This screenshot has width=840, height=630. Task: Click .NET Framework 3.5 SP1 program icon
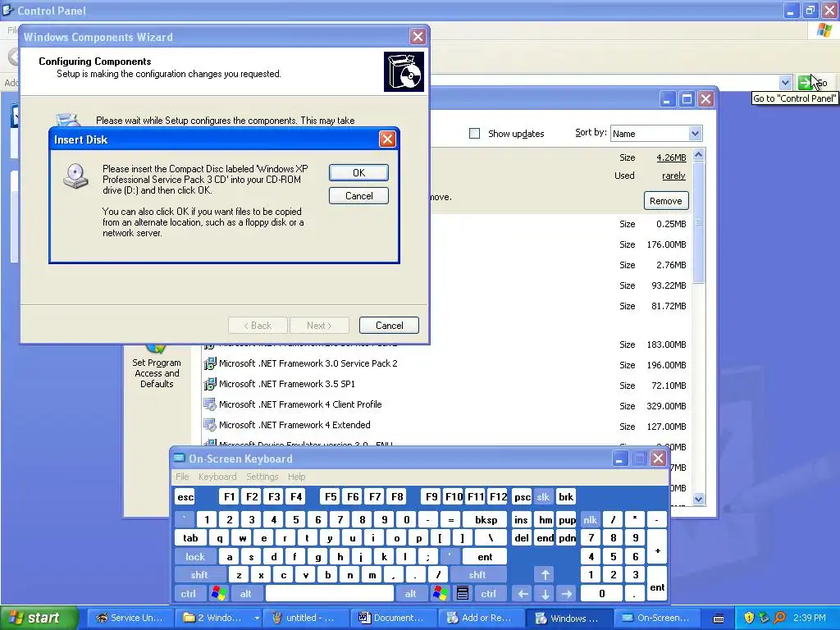coord(210,384)
